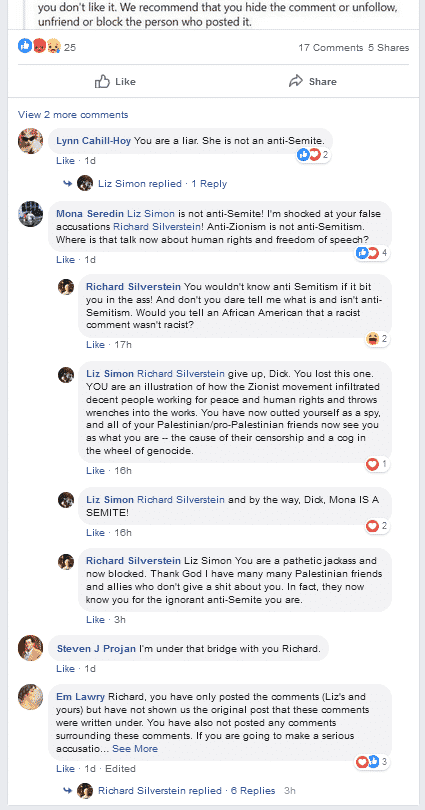Expand Richard Silverstein replied 6 Replies thread
This screenshot has height=810, width=425.
point(186,790)
